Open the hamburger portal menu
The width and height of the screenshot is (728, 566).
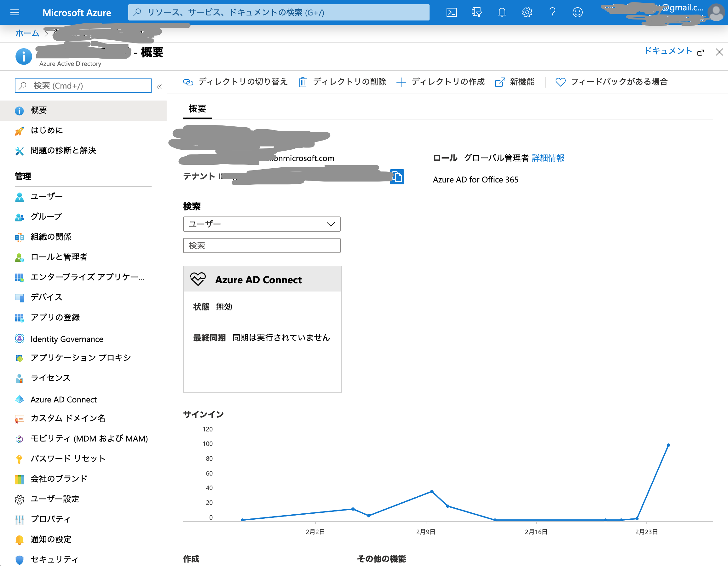15,12
